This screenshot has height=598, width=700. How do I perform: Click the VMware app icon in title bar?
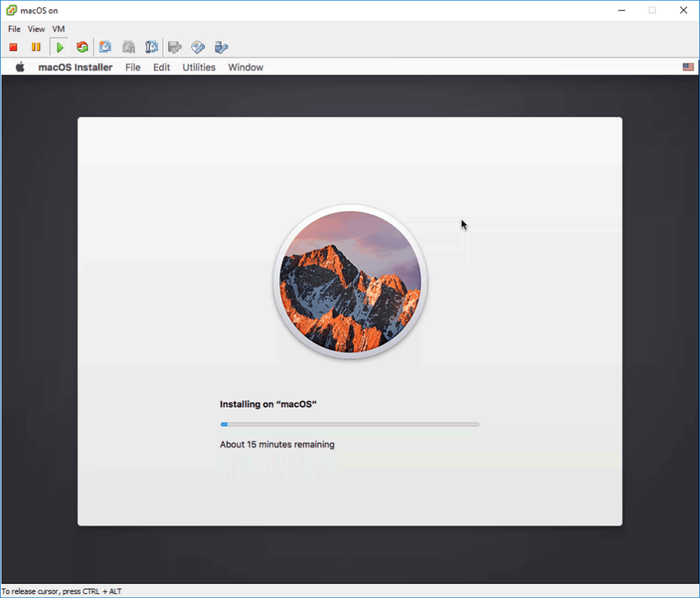12,10
